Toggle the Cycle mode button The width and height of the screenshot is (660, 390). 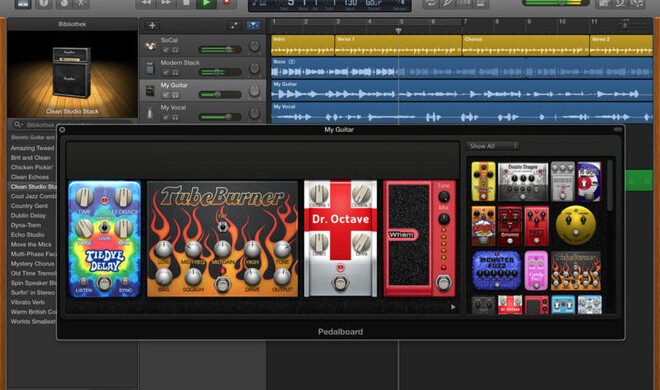(431, 4)
